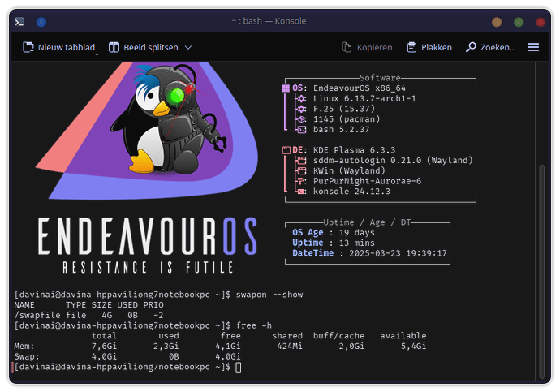Click the theme icon beside PurPurNight-Aurorae-6

tap(301, 181)
